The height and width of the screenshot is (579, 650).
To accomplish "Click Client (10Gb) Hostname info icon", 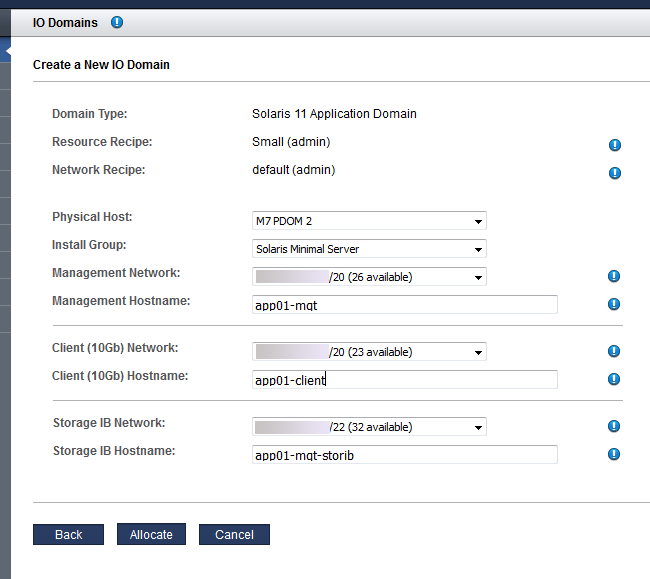I will pos(614,379).
